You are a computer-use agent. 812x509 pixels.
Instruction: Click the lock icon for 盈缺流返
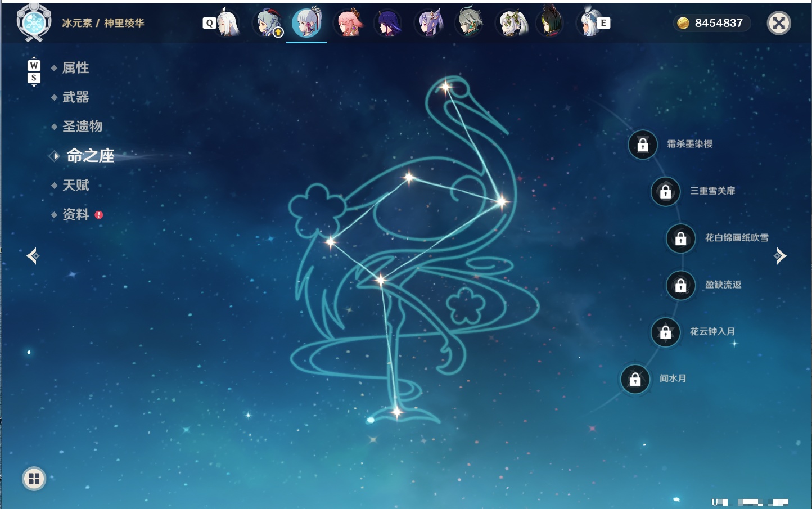point(681,285)
